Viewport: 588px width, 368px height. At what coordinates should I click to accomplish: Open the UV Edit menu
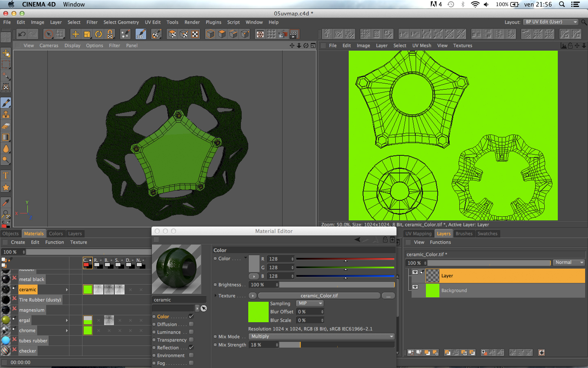(152, 22)
